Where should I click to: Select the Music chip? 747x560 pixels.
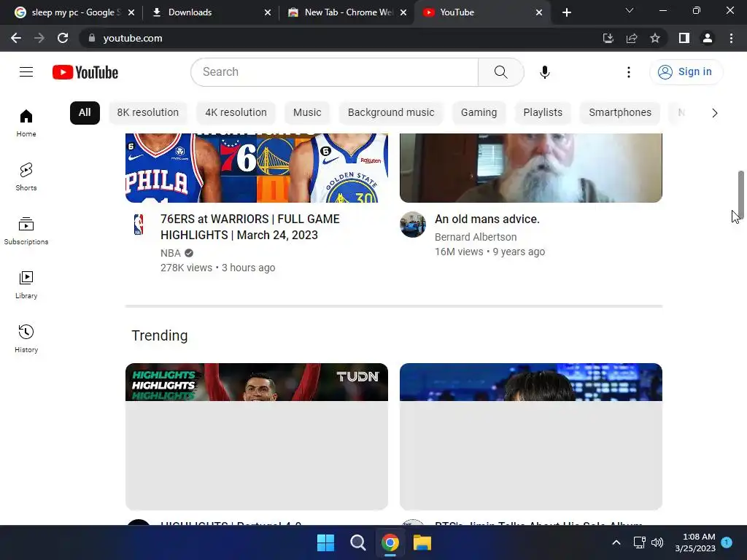pos(307,113)
